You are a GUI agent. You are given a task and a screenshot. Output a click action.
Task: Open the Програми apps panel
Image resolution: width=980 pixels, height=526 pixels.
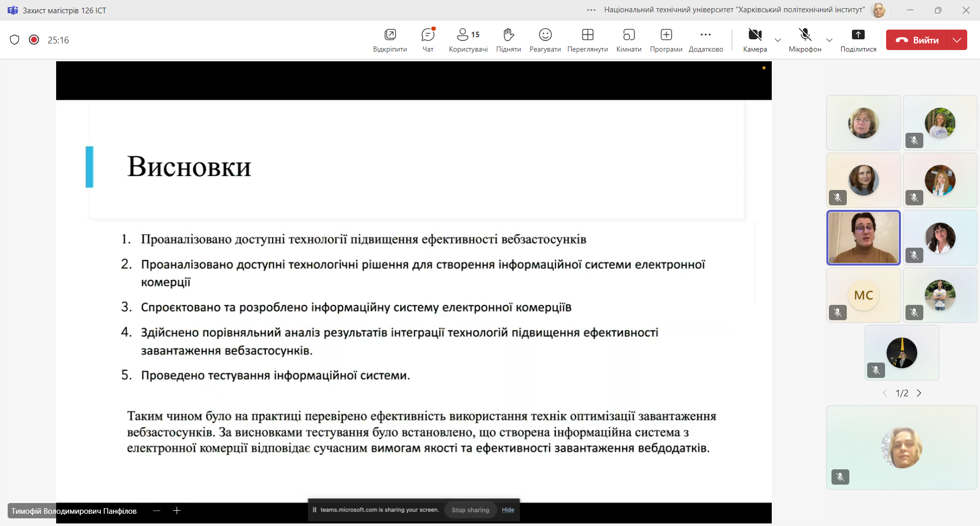(666, 40)
